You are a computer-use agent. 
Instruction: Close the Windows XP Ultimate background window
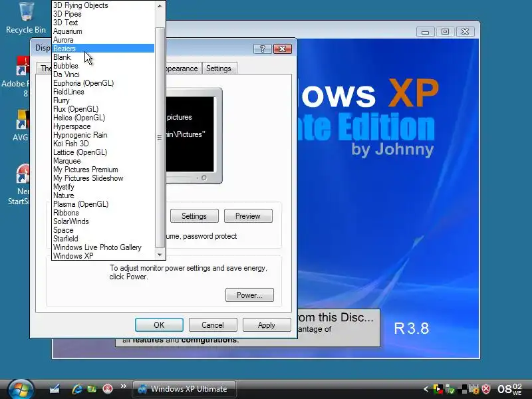point(465,32)
